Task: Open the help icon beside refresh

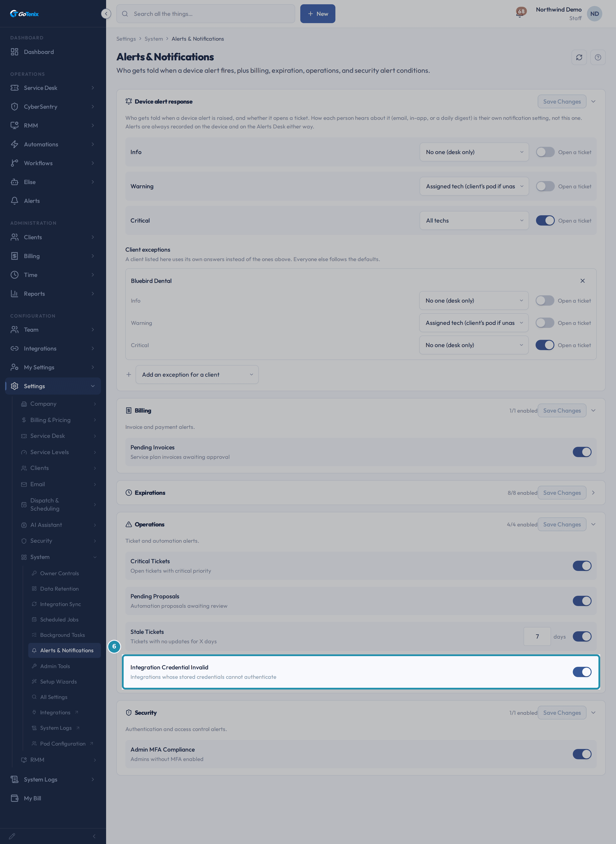Action: tap(598, 57)
